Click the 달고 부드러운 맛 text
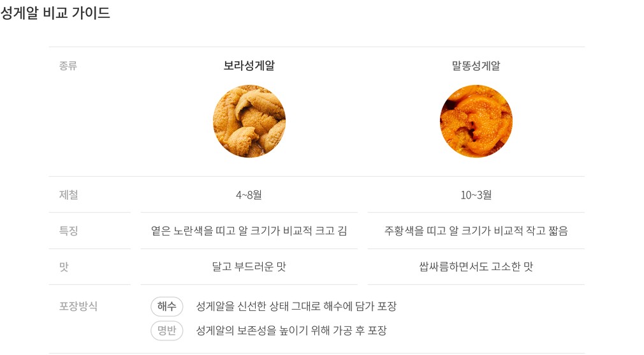The height and width of the screenshot is (355, 644). 249,267
